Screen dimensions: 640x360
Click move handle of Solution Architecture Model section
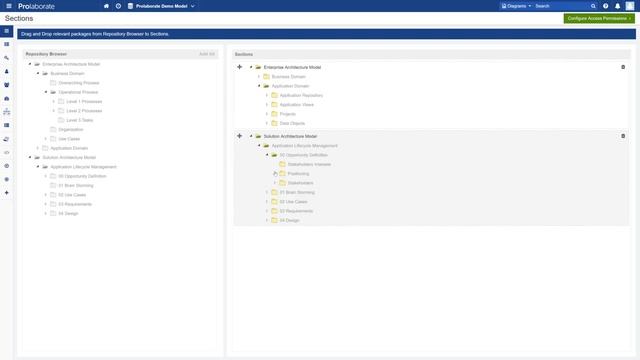point(240,136)
